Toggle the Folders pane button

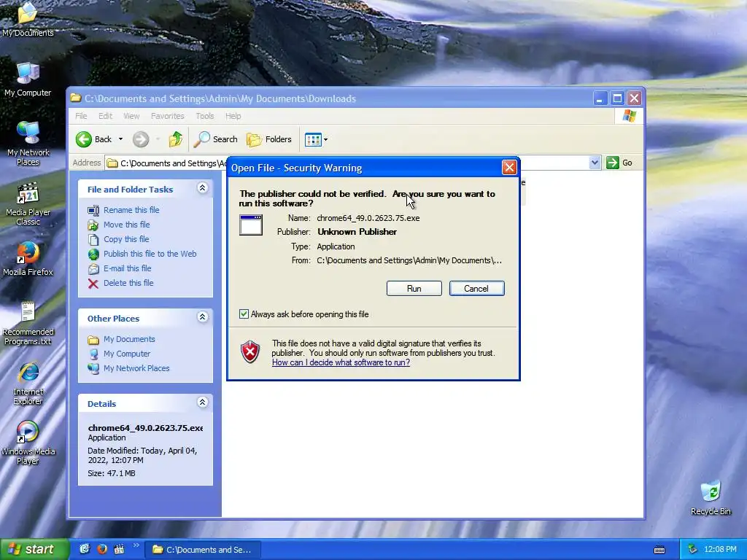click(x=268, y=139)
